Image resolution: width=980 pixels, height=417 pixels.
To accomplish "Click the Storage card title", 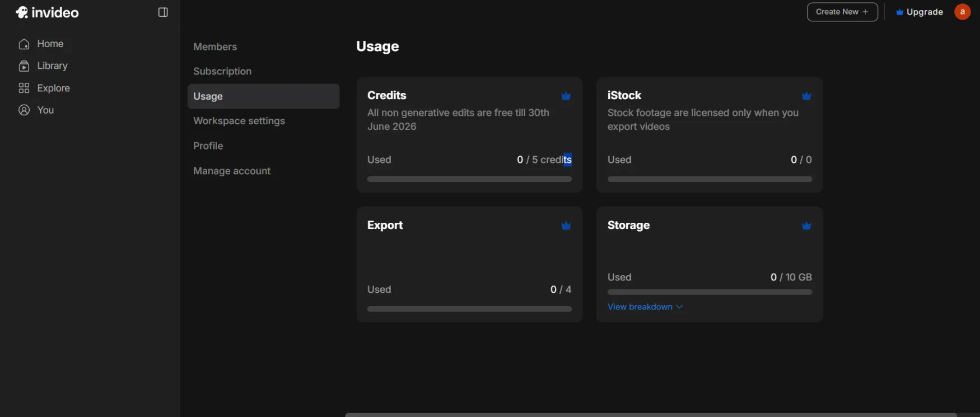I will tap(628, 225).
